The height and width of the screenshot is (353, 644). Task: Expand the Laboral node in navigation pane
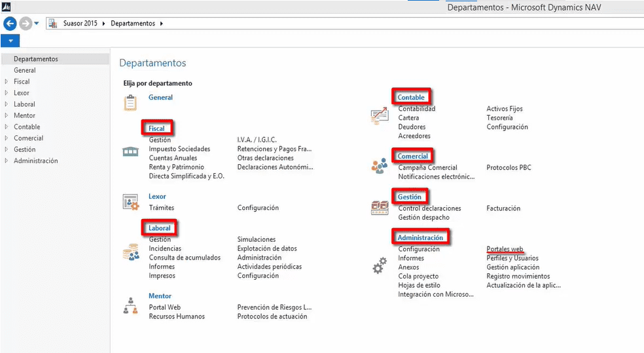6,104
